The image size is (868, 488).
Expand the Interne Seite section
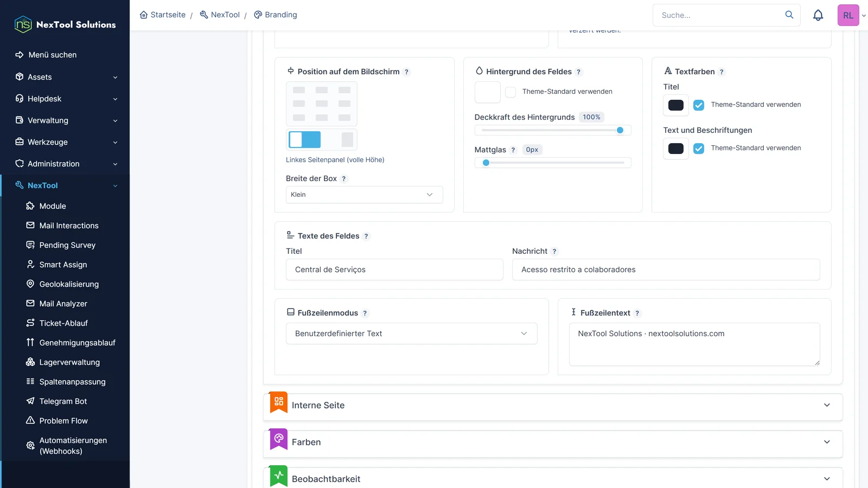pyautogui.click(x=552, y=406)
